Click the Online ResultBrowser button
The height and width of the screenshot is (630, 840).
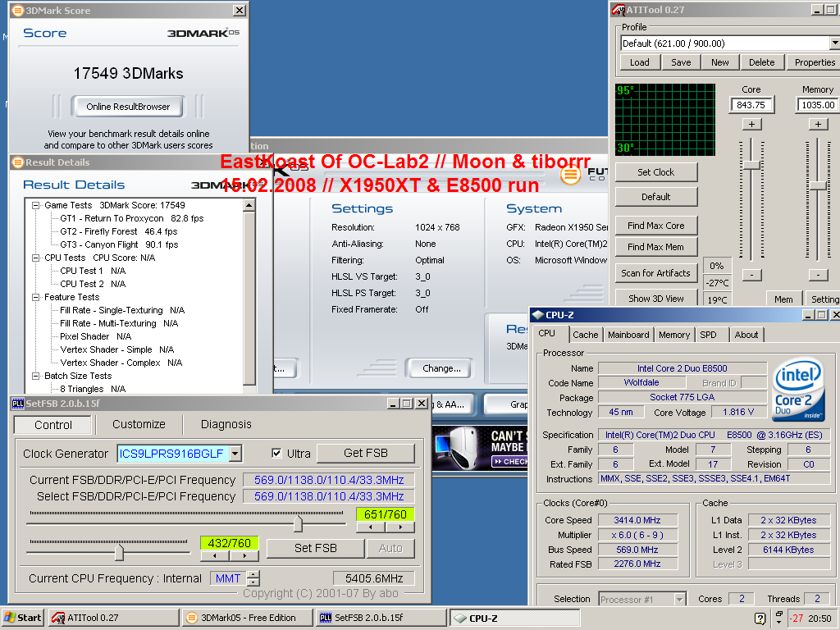pyautogui.click(x=128, y=107)
